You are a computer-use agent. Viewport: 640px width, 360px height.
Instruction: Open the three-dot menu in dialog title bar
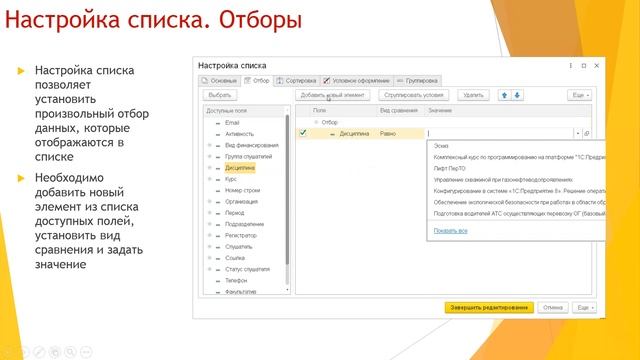click(571, 66)
